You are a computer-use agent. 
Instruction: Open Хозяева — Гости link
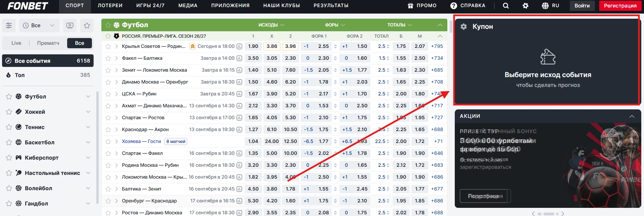pyautogui.click(x=141, y=142)
